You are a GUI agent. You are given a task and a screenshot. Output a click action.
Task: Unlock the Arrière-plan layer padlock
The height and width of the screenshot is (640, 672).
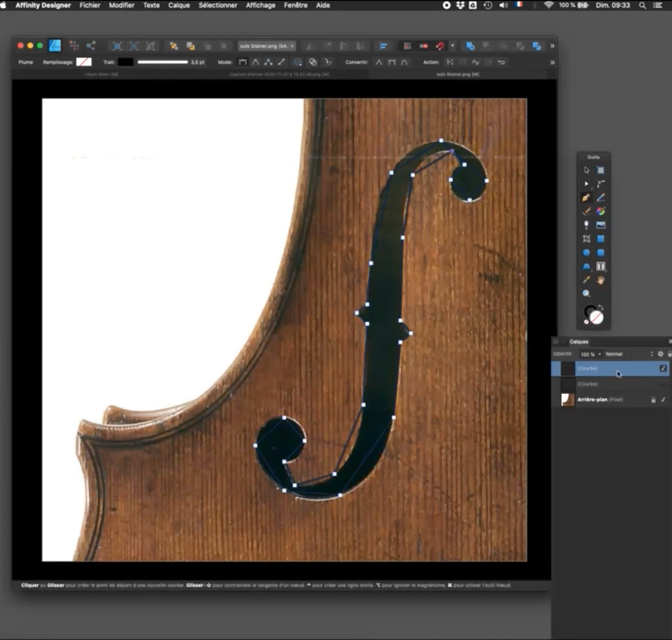pos(653,400)
